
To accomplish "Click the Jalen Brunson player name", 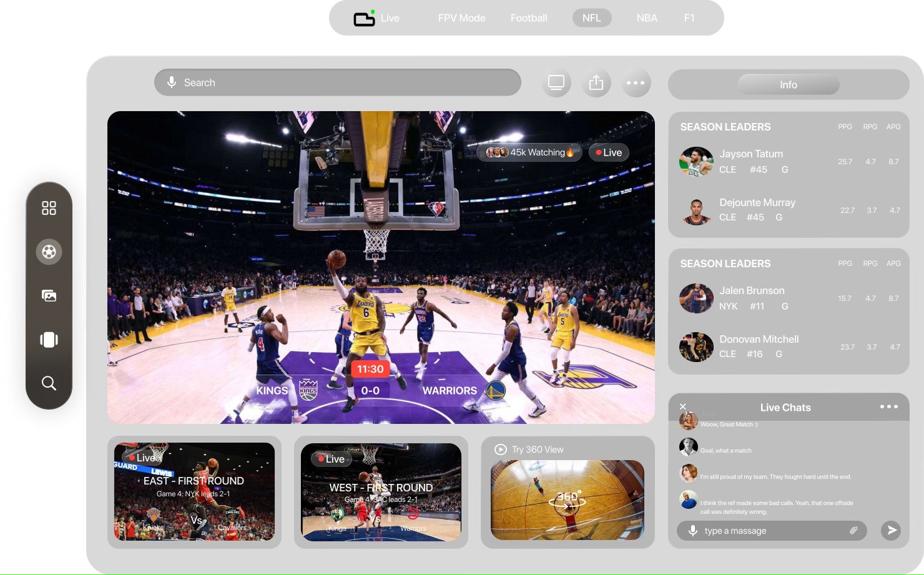I will [x=752, y=290].
